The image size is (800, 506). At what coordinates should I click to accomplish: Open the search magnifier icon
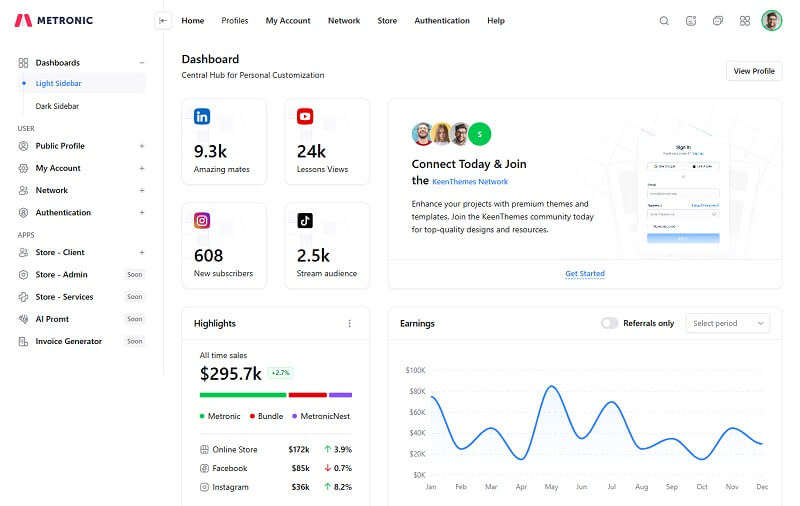pyautogui.click(x=664, y=21)
